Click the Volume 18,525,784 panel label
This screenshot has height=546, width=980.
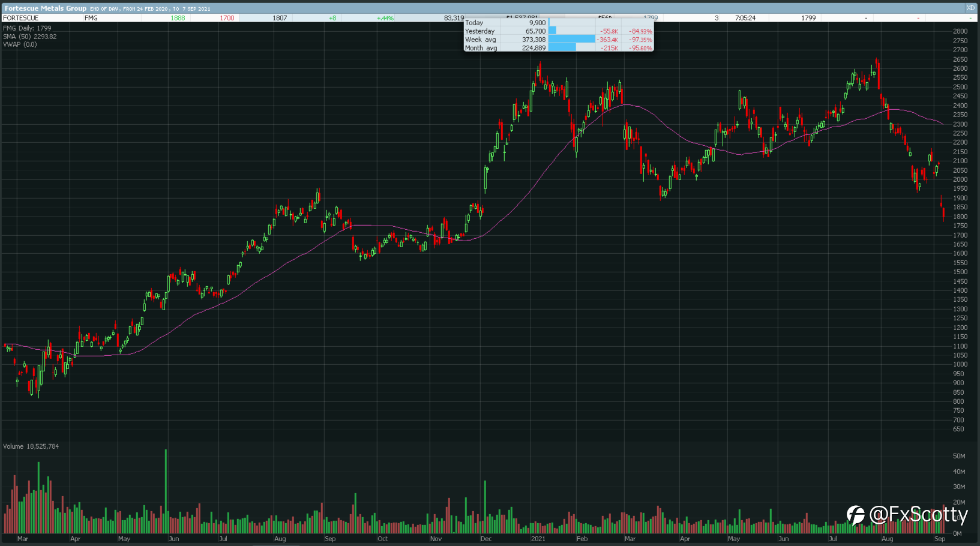tap(31, 446)
